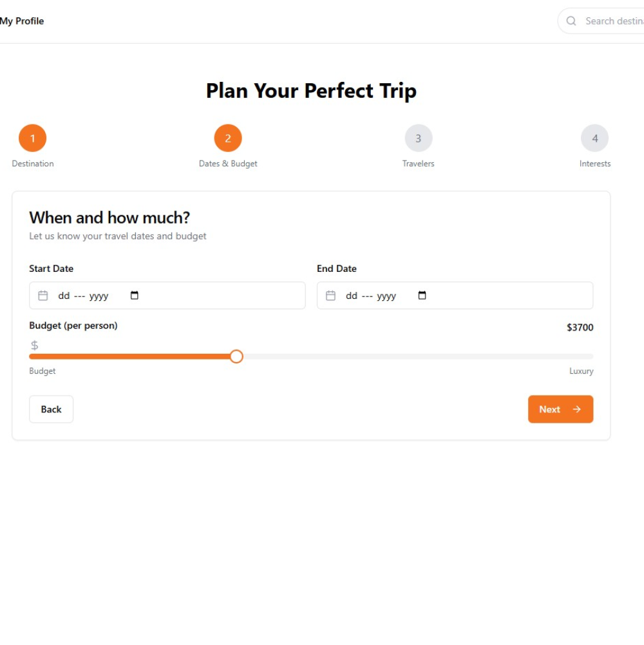Screen dimensions: 644x645
Task: Click the orange Next button
Action: [560, 409]
